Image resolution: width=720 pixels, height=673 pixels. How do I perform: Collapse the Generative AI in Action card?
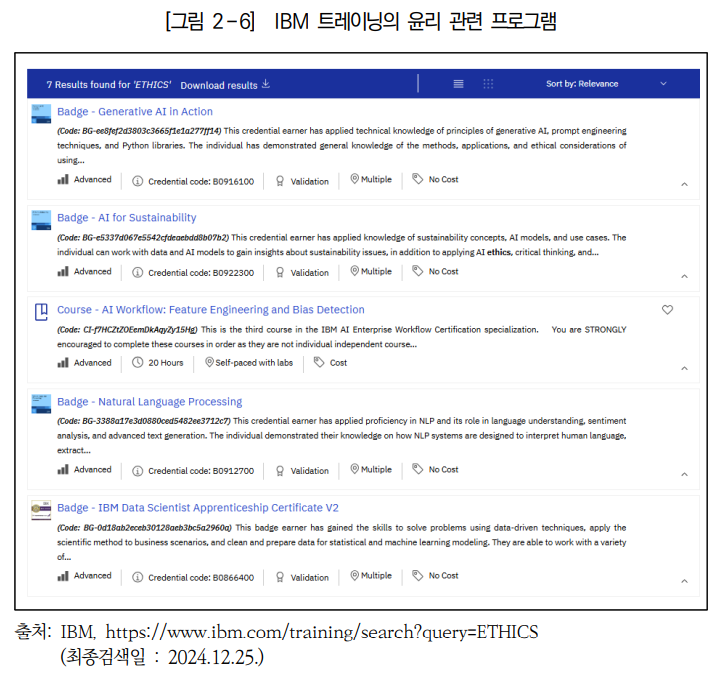684,184
